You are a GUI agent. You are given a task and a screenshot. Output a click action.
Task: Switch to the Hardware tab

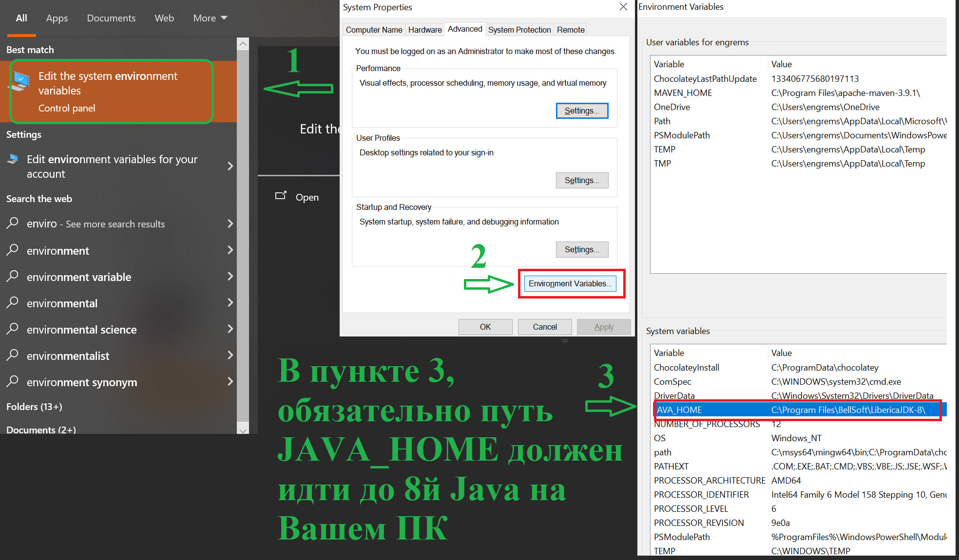tap(424, 30)
